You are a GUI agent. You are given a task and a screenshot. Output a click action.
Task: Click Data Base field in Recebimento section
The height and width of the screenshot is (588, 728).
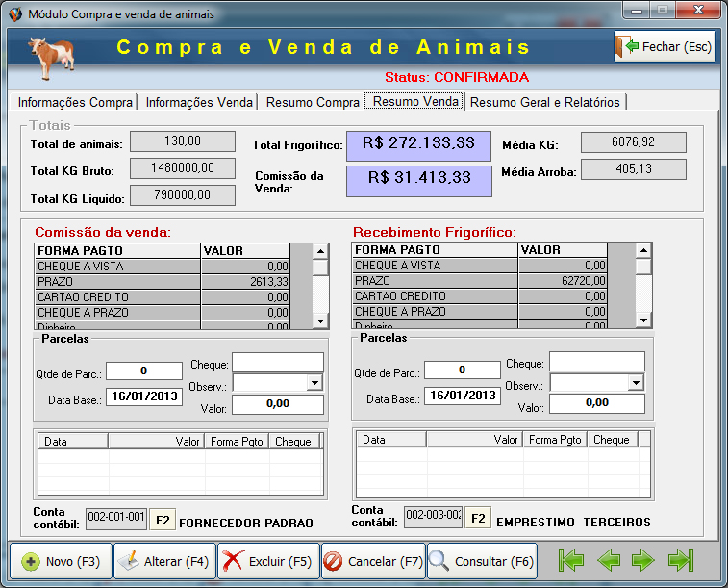click(463, 396)
